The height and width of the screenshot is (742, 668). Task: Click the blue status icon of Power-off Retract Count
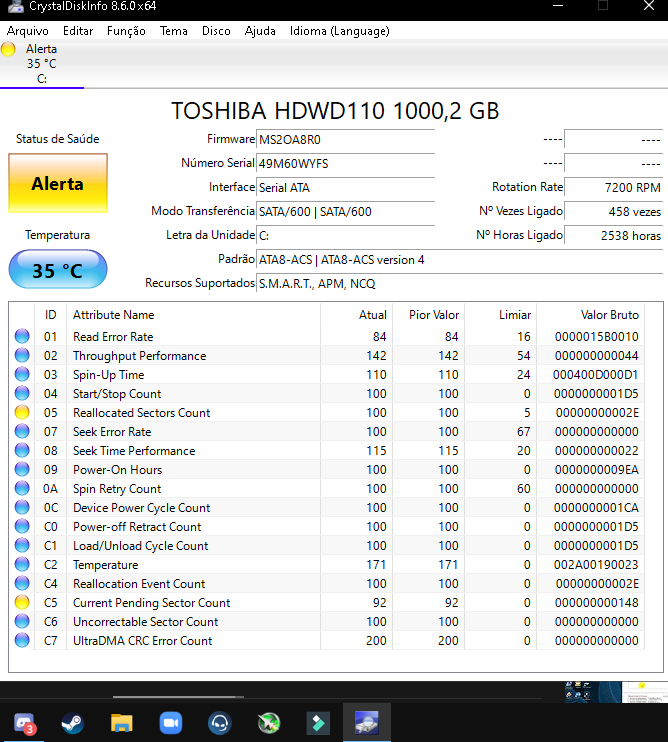22,526
